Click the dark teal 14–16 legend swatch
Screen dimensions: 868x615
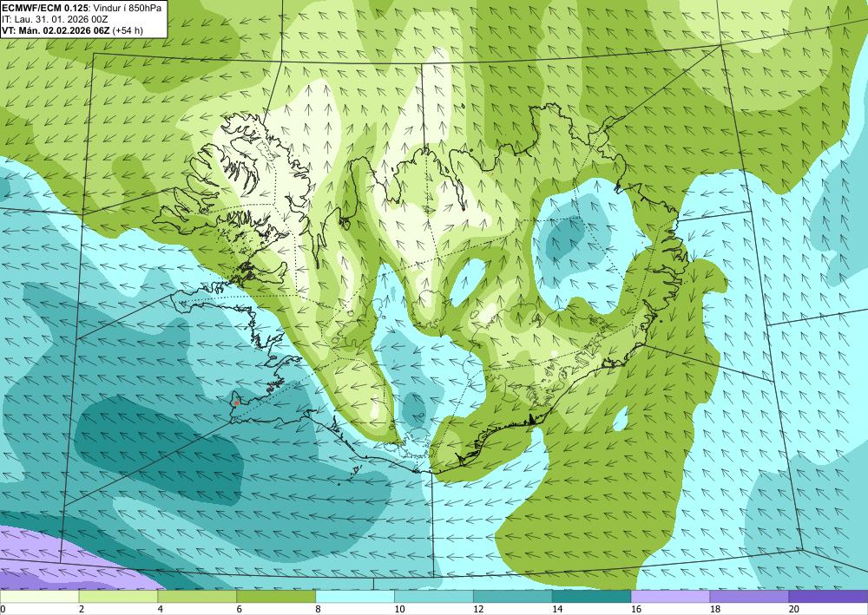point(592,597)
